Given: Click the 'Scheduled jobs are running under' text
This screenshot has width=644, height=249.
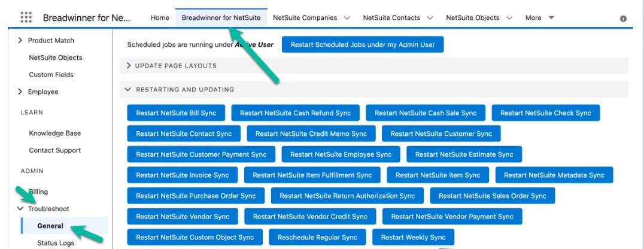Looking at the screenshot, I should click(x=180, y=45).
